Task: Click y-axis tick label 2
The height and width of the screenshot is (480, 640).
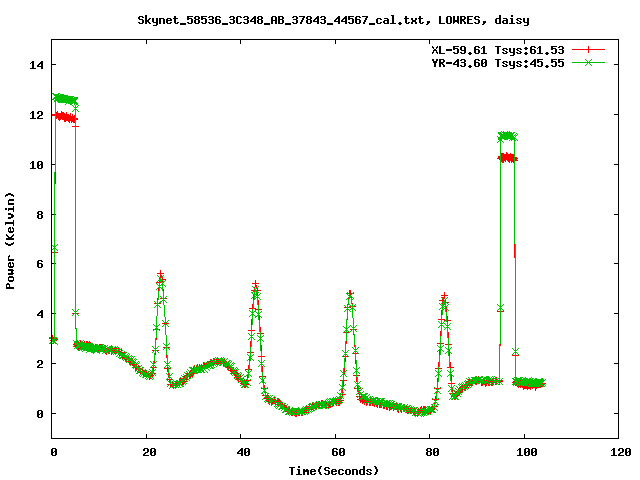Action: point(40,364)
